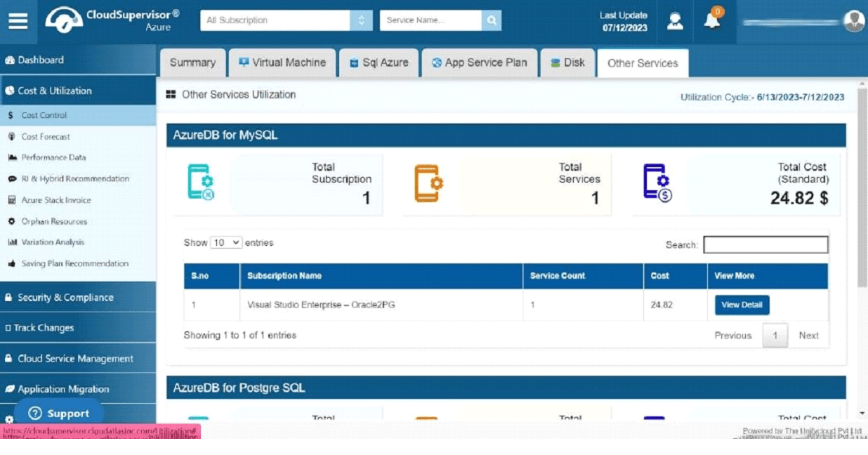Click View Detail for Visual Studio Enterprise
The width and height of the screenshot is (868, 455).
pyautogui.click(x=742, y=305)
